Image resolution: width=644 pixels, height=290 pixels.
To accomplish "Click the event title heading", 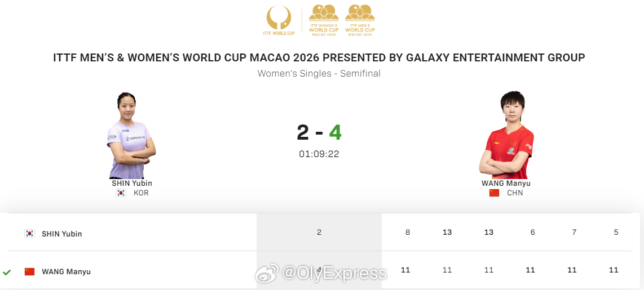I will 319,57.
